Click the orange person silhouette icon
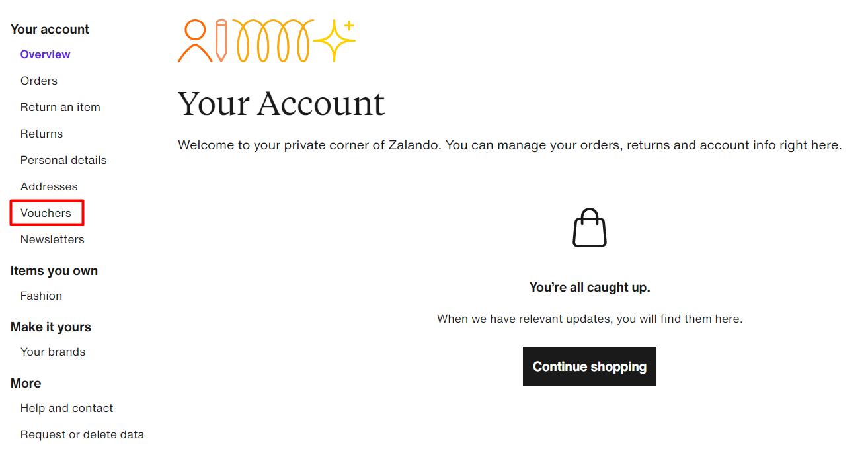 click(195, 41)
